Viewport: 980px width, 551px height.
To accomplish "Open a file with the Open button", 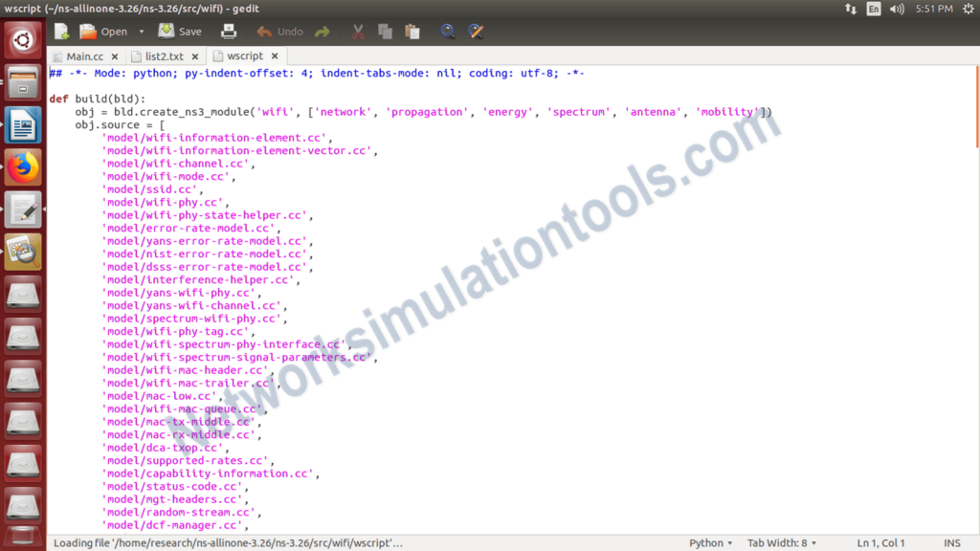I will (105, 31).
